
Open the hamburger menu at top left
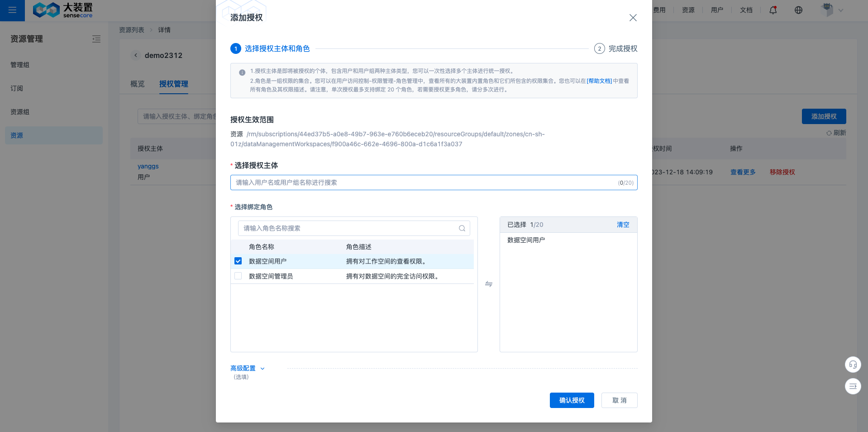tap(12, 10)
